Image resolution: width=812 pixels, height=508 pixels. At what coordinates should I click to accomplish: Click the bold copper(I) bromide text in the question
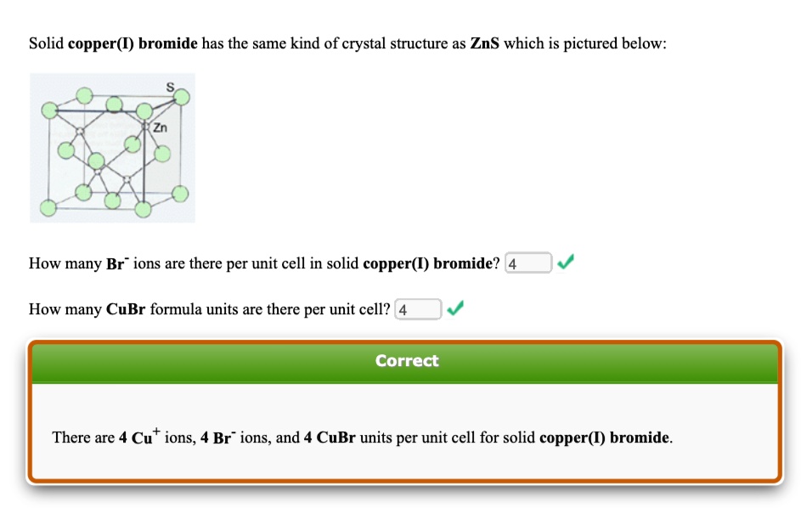click(x=104, y=42)
